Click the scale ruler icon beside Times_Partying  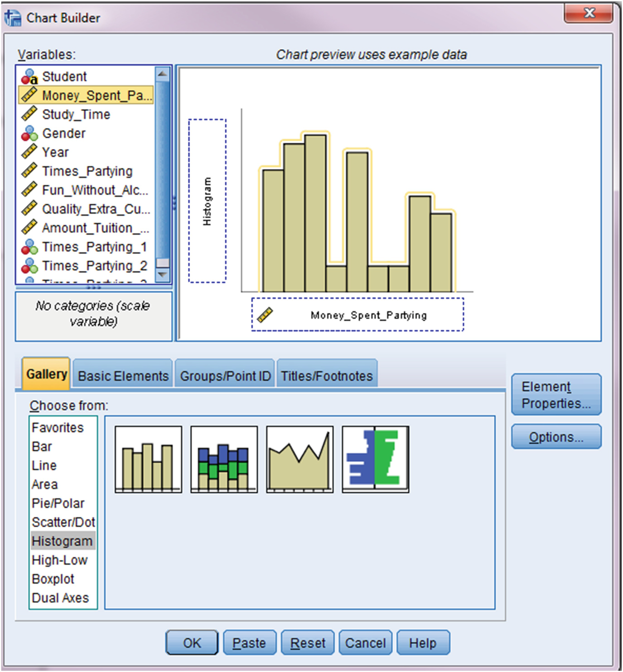click(x=29, y=171)
